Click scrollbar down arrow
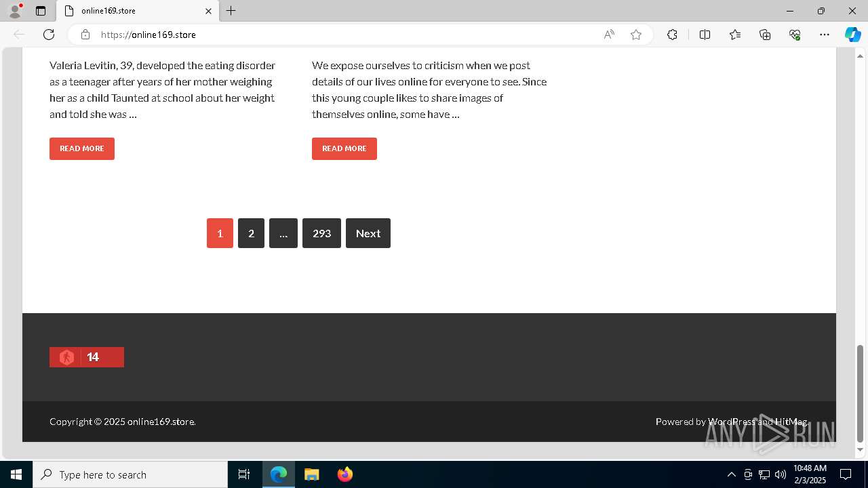The height and width of the screenshot is (488, 868). [861, 449]
